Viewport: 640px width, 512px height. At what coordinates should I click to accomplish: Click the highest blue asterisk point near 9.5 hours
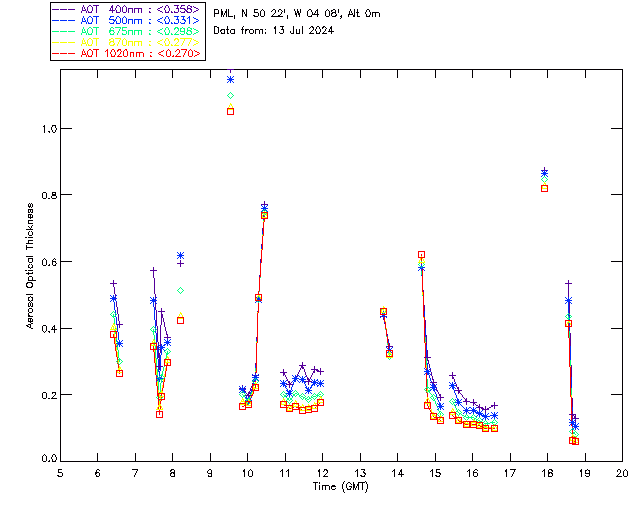pos(230,80)
